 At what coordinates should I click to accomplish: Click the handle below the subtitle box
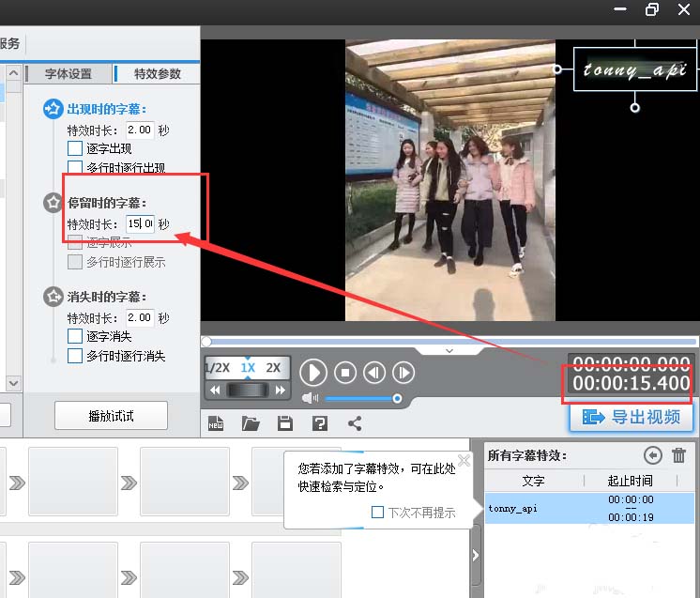[634, 108]
